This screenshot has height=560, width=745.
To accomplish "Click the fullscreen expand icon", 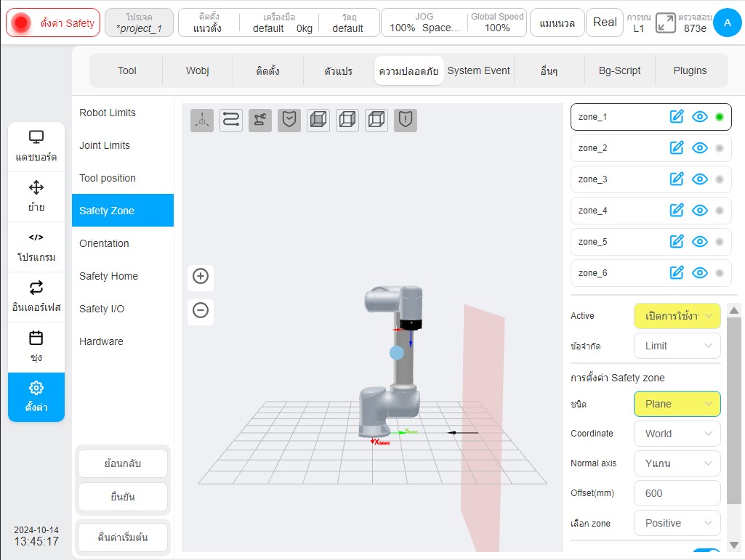I will click(x=665, y=23).
